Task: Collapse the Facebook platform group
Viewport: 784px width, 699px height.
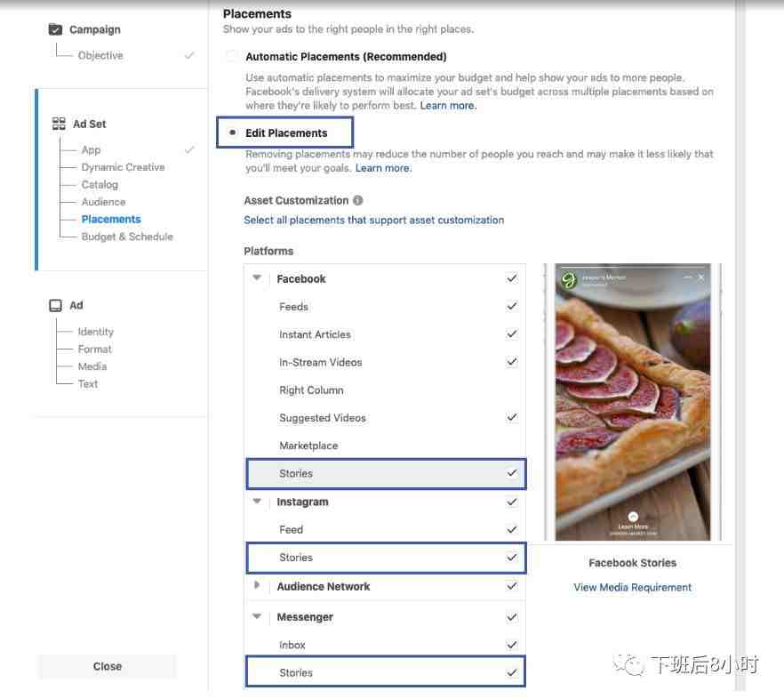Action: click(258, 278)
